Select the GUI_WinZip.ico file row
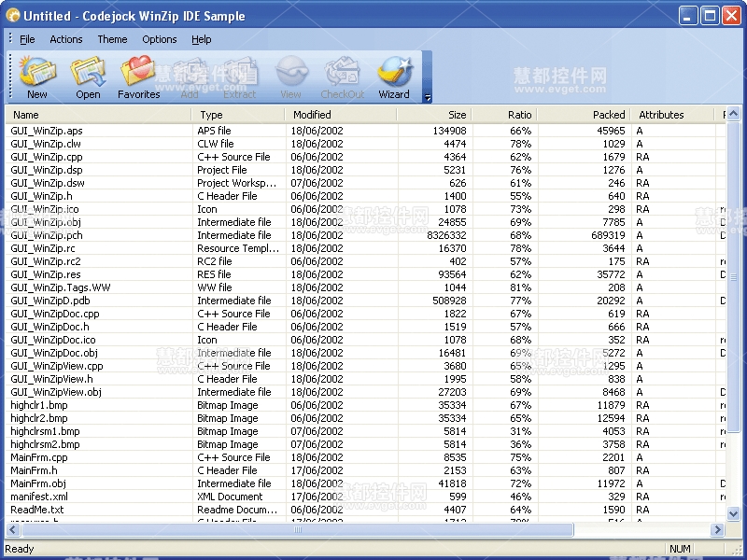The image size is (747, 560). (x=366, y=209)
